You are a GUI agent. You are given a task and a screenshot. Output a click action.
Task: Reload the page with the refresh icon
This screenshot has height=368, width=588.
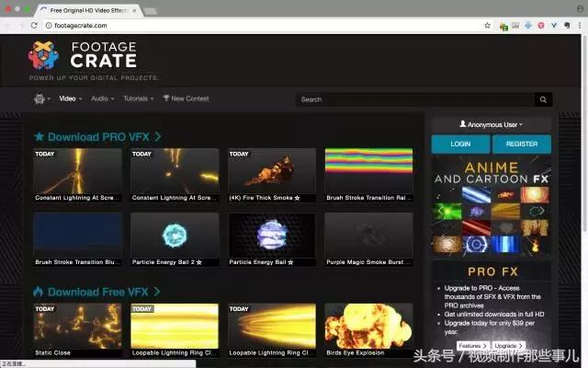[34, 25]
